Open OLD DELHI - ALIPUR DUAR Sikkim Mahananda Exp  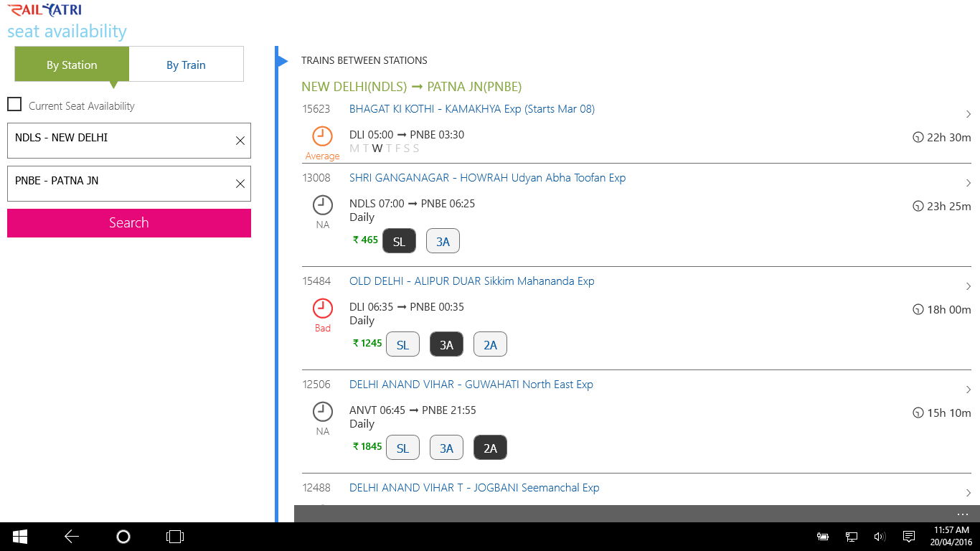pyautogui.click(x=472, y=281)
